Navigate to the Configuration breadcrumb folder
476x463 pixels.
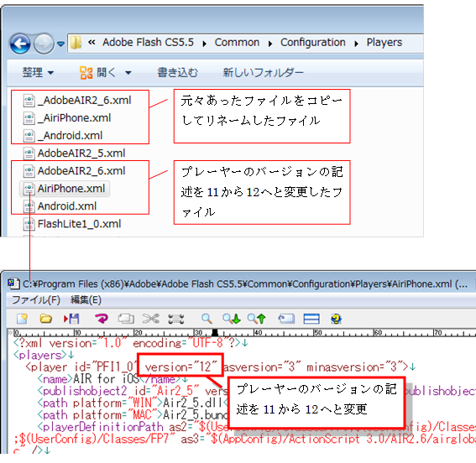pos(312,43)
